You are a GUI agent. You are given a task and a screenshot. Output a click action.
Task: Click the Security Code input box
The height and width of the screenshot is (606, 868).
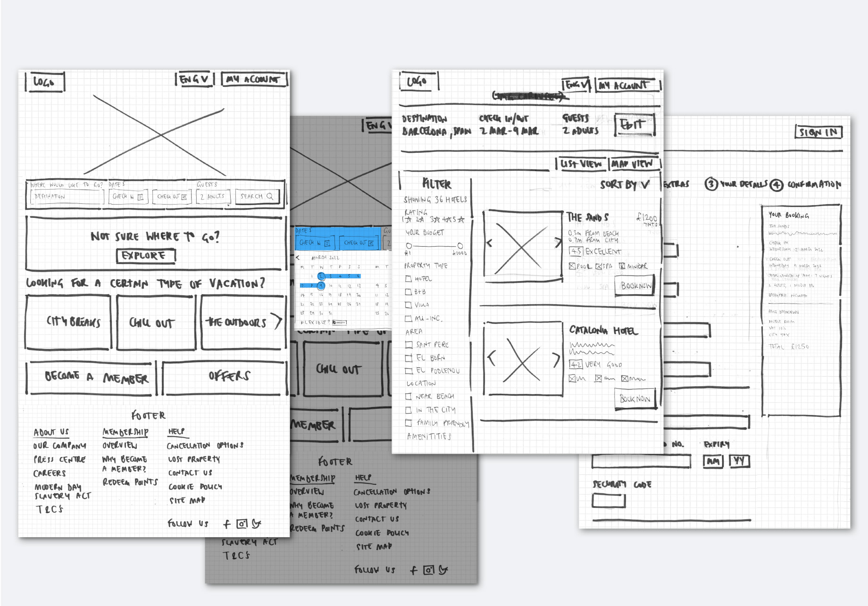[609, 500]
